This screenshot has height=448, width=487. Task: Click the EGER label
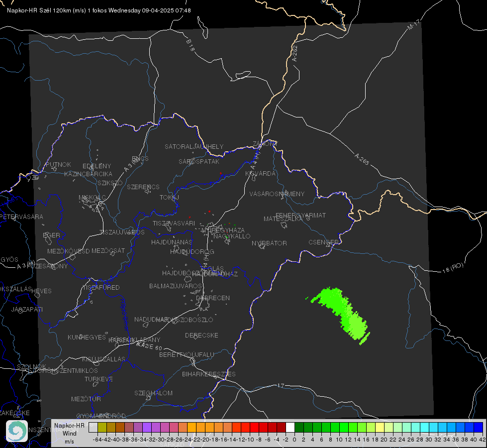(51, 235)
